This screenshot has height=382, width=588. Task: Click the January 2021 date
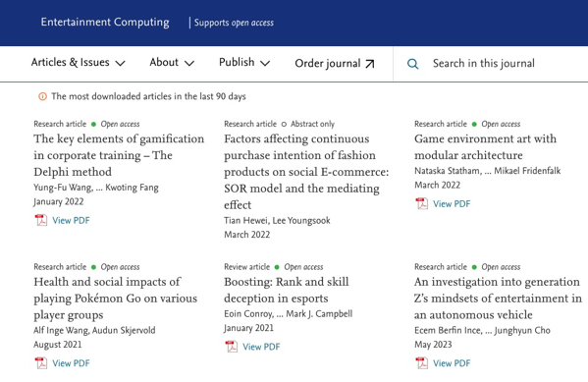pos(248,328)
